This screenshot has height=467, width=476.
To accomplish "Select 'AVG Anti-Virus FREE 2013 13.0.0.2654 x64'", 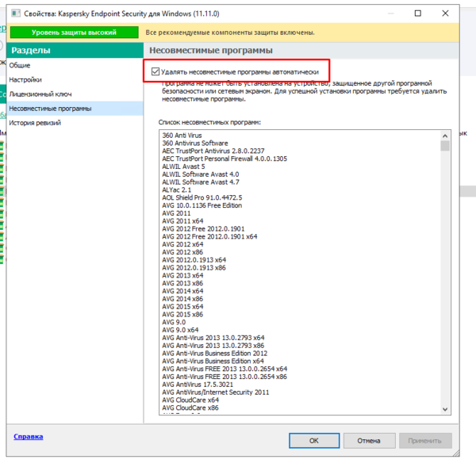I will [x=225, y=369].
